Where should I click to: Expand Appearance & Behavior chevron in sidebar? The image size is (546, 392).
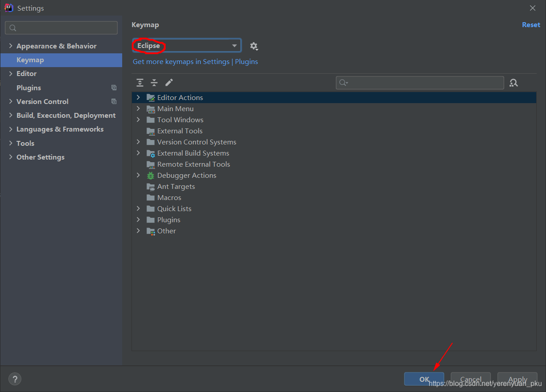pyautogui.click(x=11, y=46)
